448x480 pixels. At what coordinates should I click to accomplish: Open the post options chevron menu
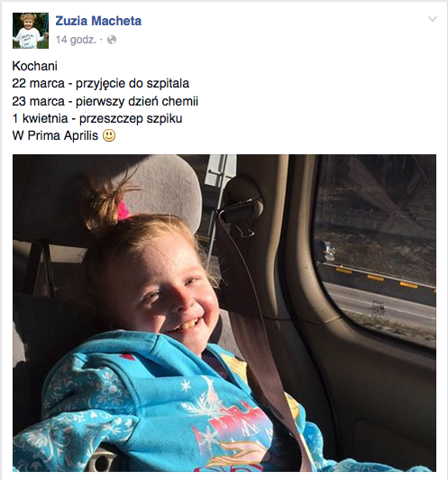433,20
